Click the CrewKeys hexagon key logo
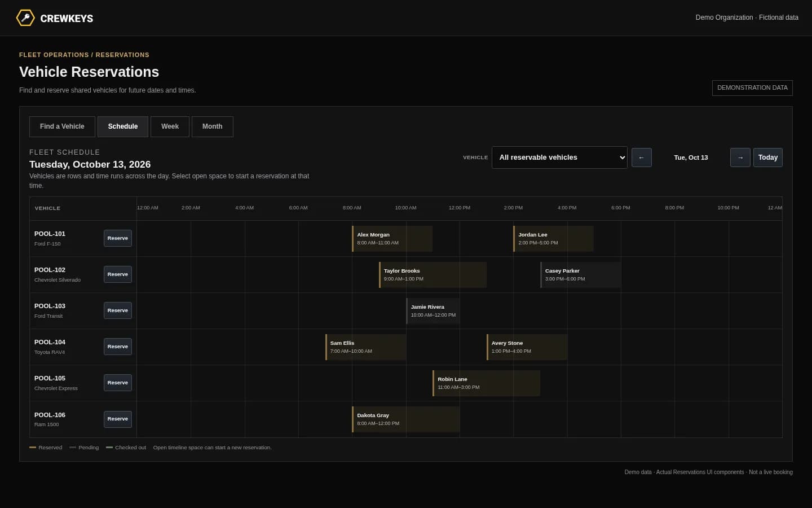The height and width of the screenshot is (508, 812). (x=25, y=18)
